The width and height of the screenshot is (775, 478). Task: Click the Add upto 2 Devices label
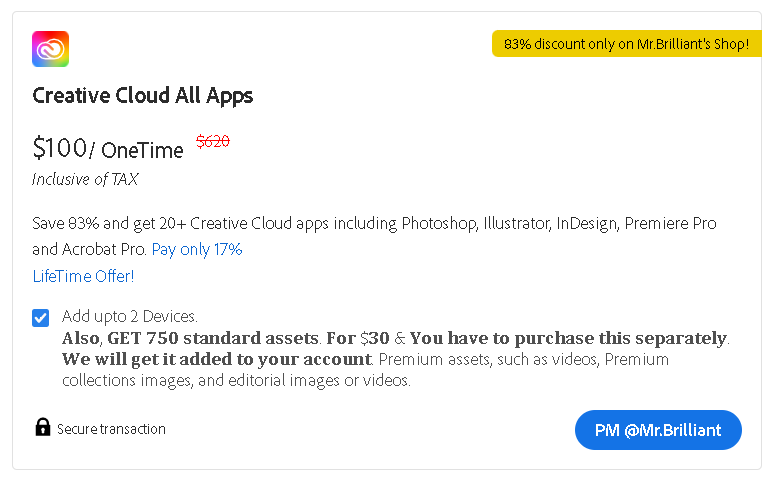[129, 316]
